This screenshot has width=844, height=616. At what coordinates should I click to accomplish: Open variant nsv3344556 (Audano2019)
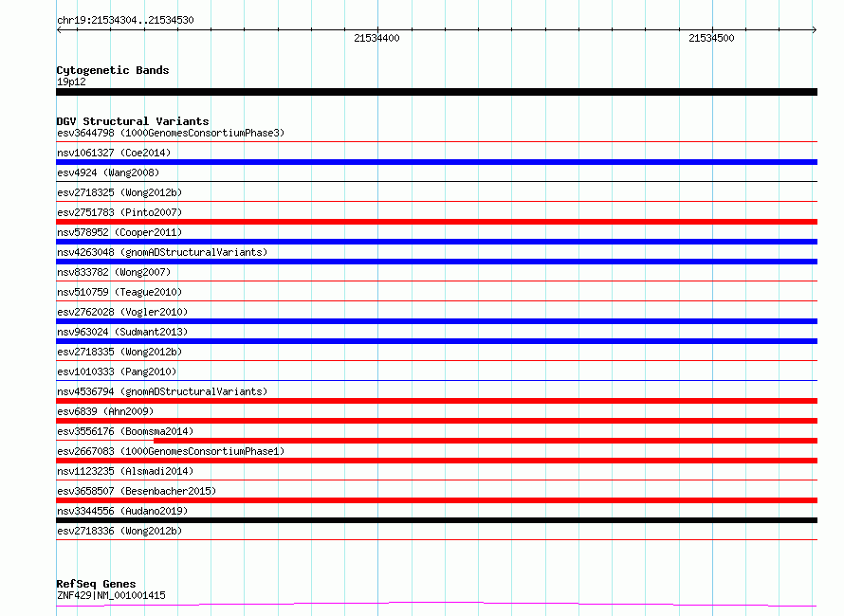tap(122, 511)
